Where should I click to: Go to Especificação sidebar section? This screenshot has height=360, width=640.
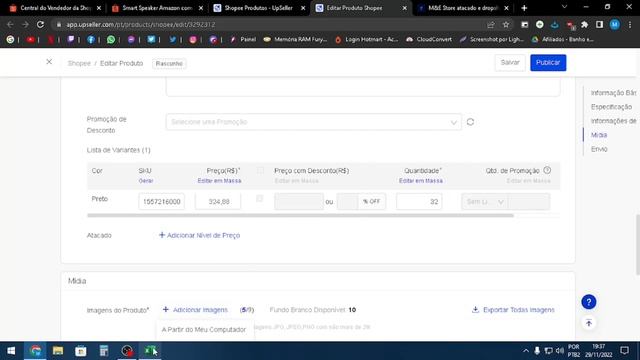[x=611, y=107]
